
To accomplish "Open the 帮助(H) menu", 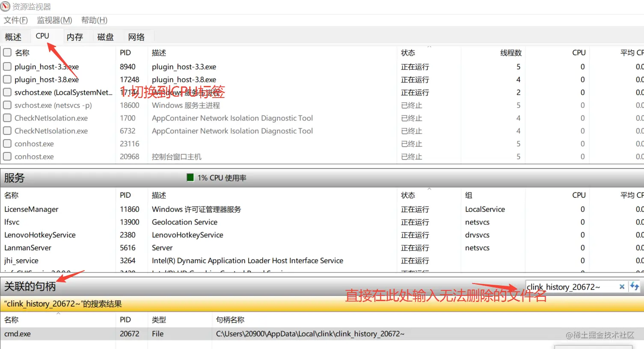I will coord(94,20).
